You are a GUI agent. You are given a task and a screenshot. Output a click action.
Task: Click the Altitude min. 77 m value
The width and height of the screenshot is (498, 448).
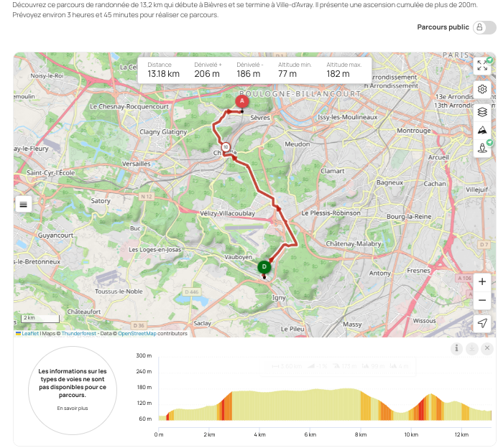287,74
